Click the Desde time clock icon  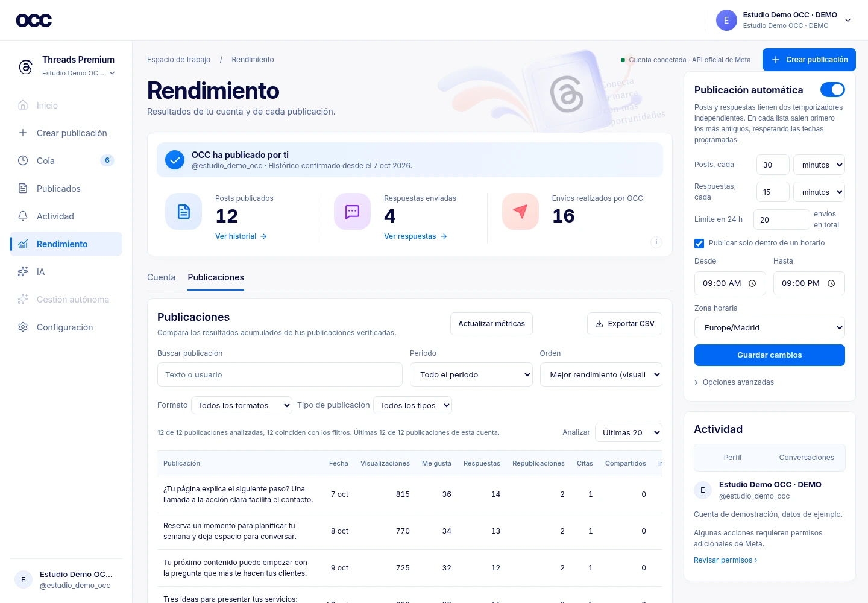pos(752,283)
